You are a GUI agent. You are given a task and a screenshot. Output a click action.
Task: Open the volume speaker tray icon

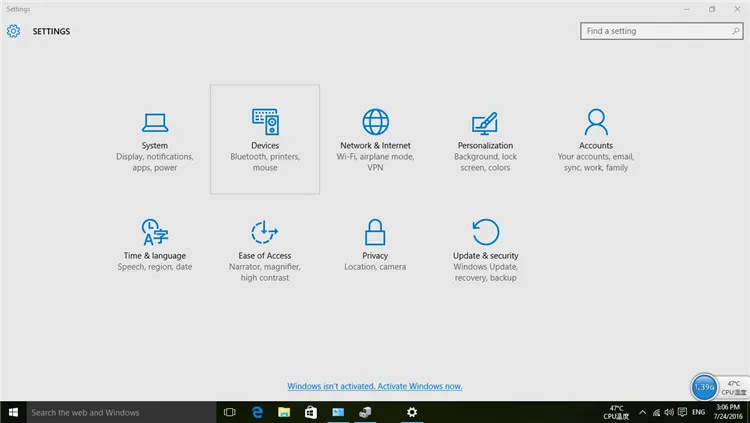click(669, 412)
